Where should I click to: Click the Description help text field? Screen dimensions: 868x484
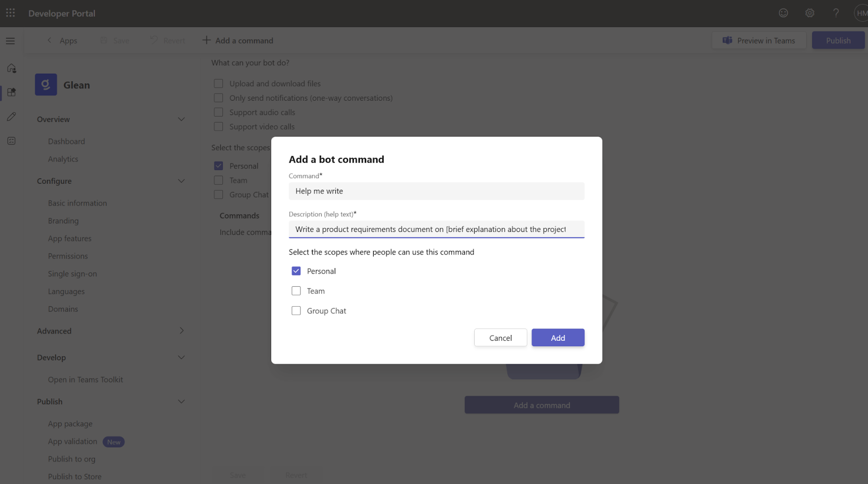[x=436, y=229]
